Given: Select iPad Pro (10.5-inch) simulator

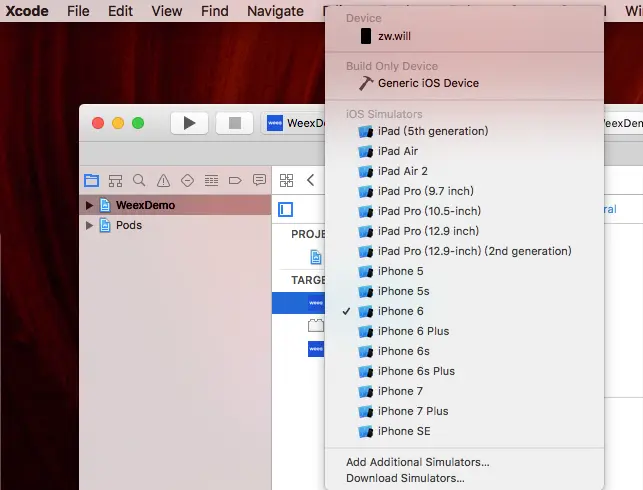Looking at the screenshot, I should pyautogui.click(x=464, y=211).
